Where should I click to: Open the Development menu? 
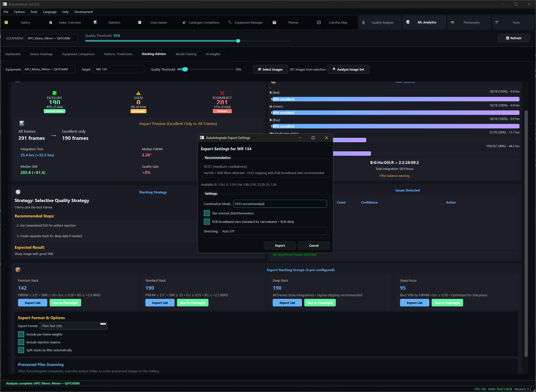84,12
